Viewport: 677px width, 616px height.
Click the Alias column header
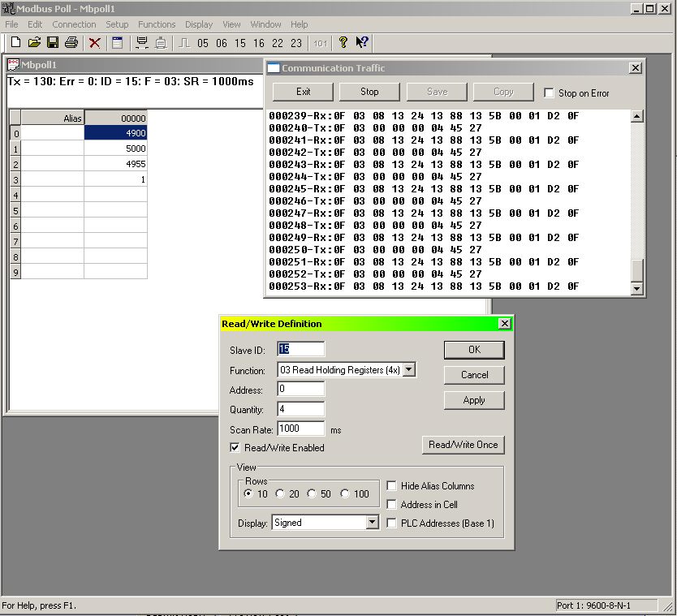point(52,118)
